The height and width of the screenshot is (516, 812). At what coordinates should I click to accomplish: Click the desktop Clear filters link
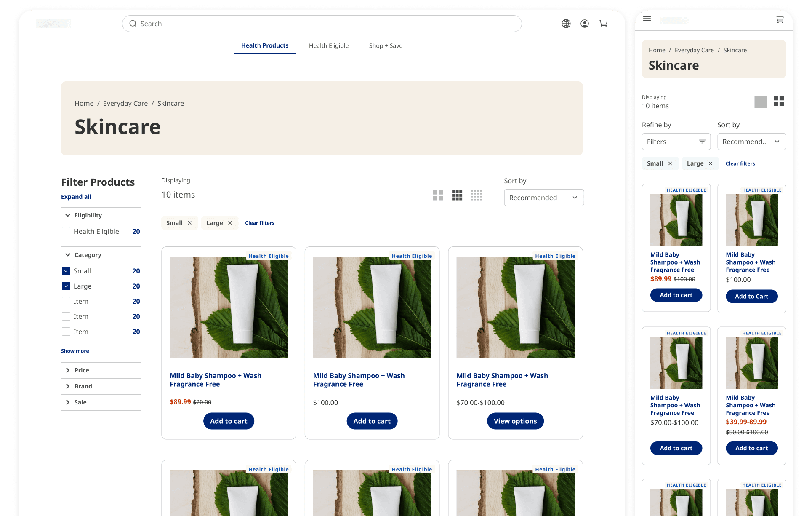point(259,223)
